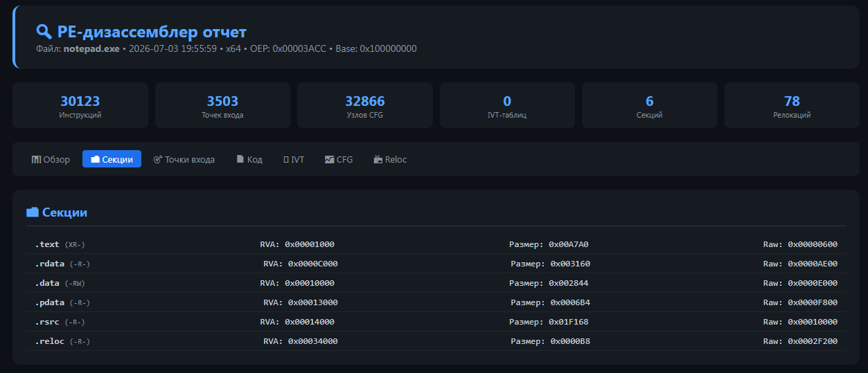Click the PE-дизассемблер отчет title

coord(152,31)
